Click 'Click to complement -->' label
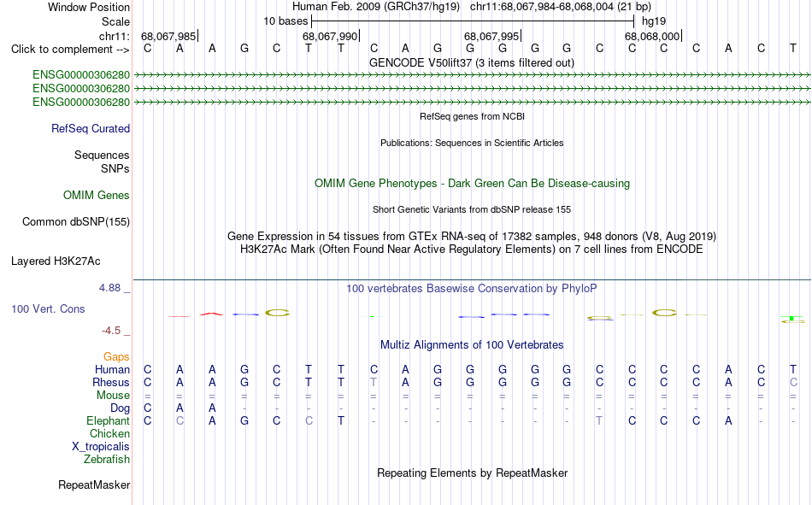Screen dimensions: 812x505 (70, 50)
